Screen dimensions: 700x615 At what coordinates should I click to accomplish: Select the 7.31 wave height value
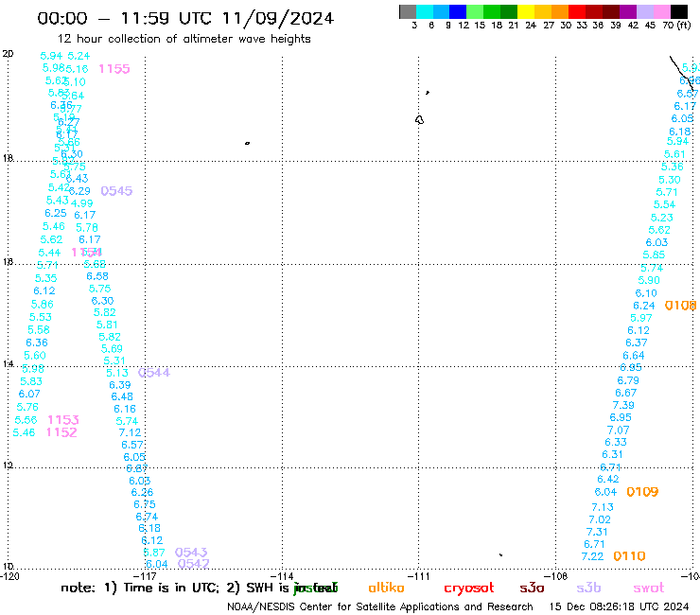(597, 532)
